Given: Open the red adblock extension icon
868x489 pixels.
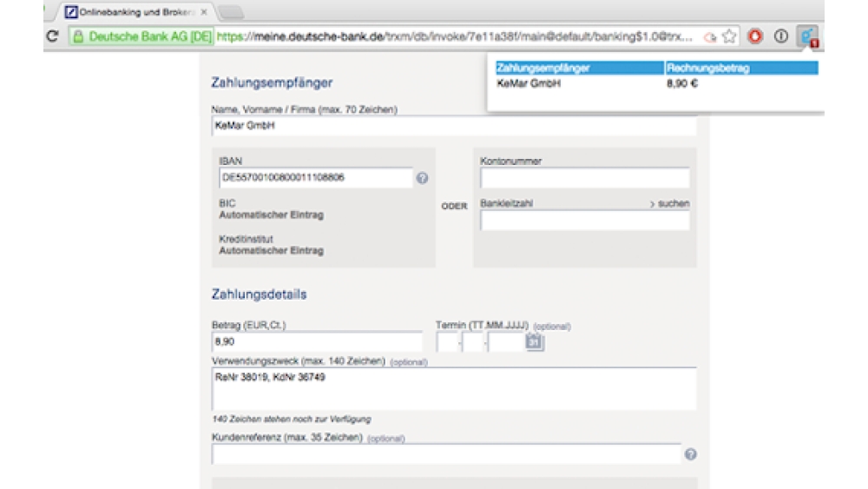Looking at the screenshot, I should (755, 36).
